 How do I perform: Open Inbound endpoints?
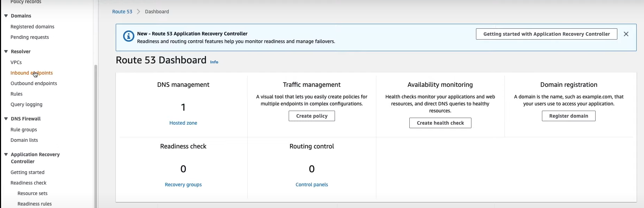click(32, 73)
